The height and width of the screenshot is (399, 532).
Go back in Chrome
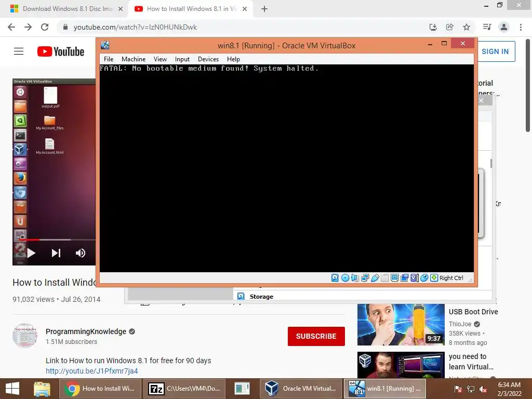11,27
